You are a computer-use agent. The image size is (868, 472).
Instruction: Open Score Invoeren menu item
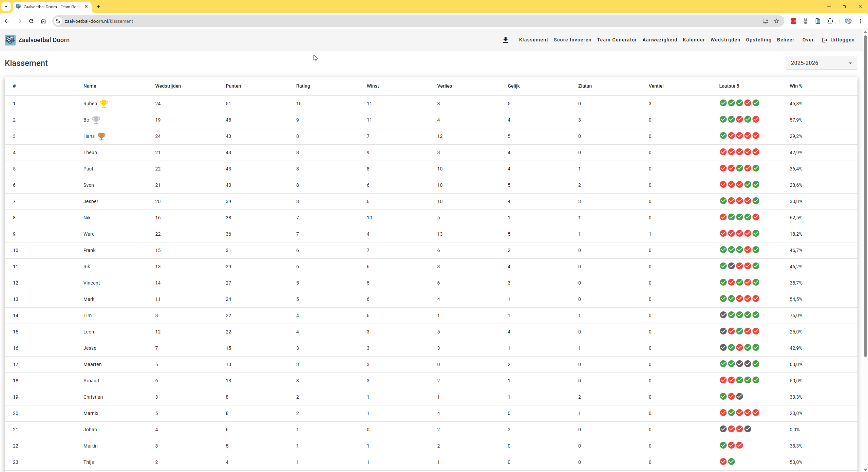572,40
